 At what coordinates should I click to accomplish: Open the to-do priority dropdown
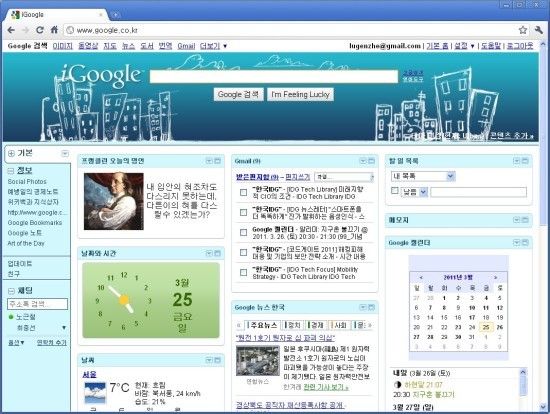[414, 192]
